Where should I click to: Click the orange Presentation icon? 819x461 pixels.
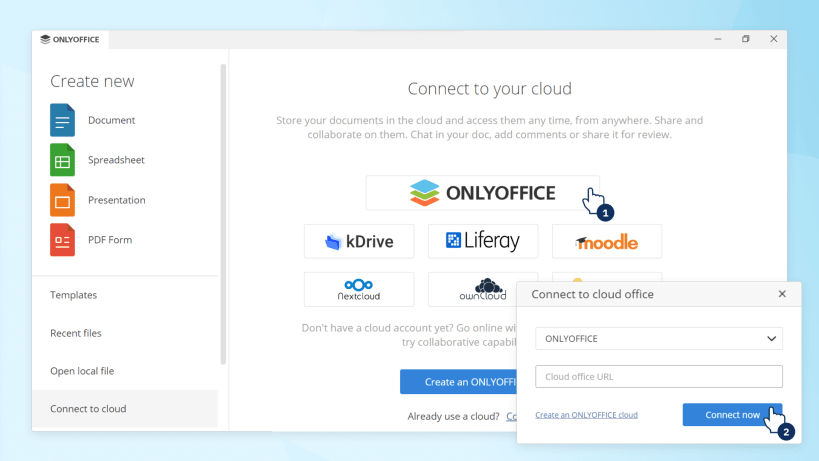62,200
